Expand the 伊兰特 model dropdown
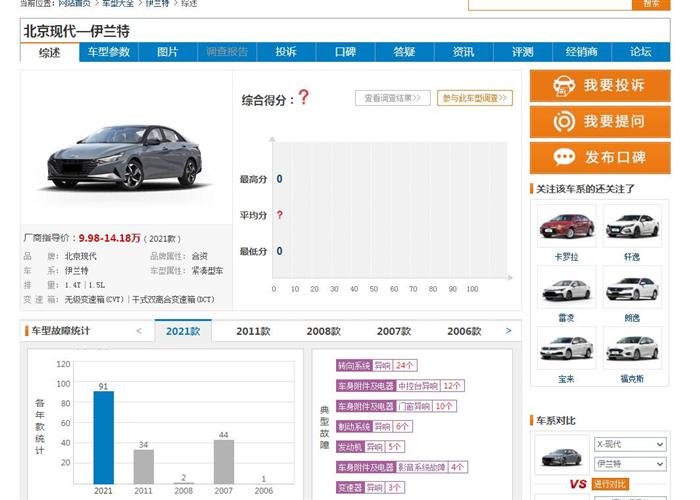The height and width of the screenshot is (500, 700). (630, 464)
